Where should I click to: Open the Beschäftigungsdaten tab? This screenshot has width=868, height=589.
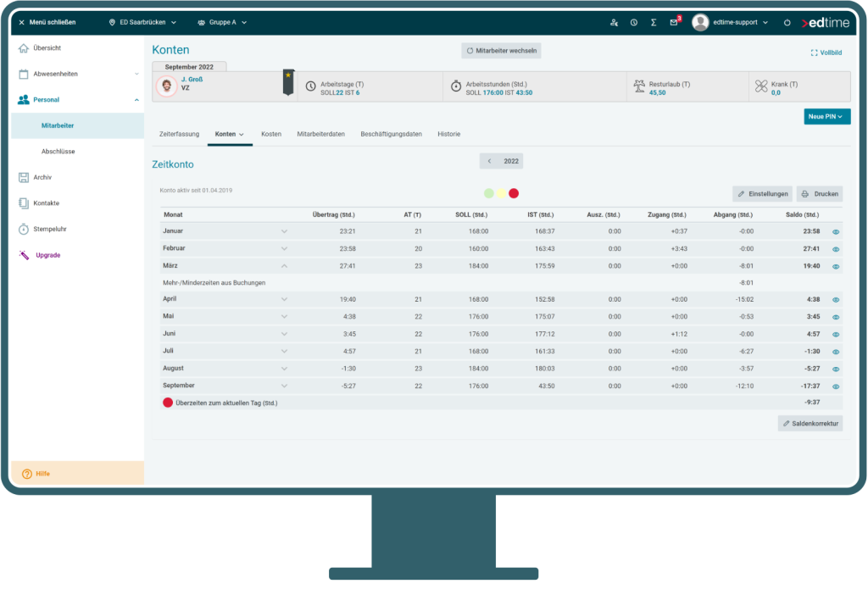coord(391,134)
